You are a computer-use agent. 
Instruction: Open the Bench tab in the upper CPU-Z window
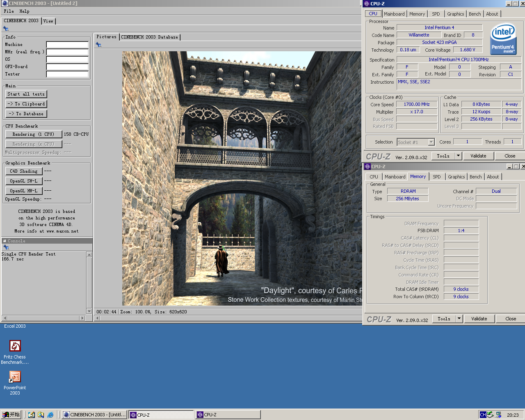[475, 14]
